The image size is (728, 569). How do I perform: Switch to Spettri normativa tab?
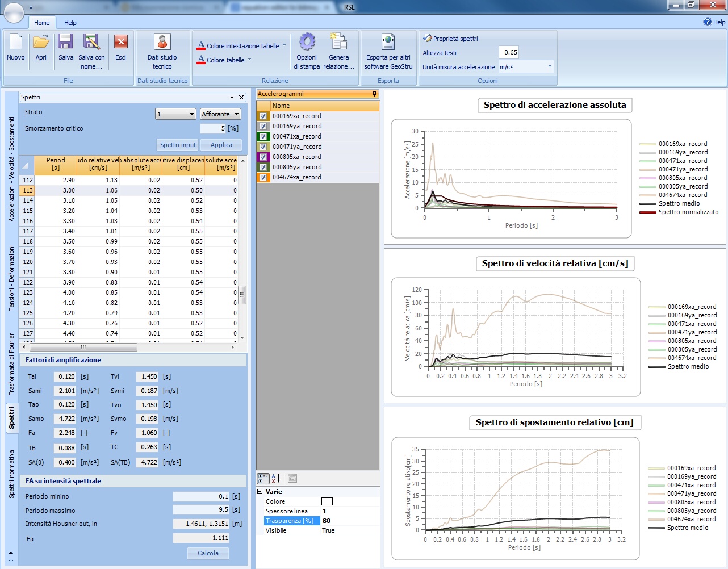pos(11,474)
